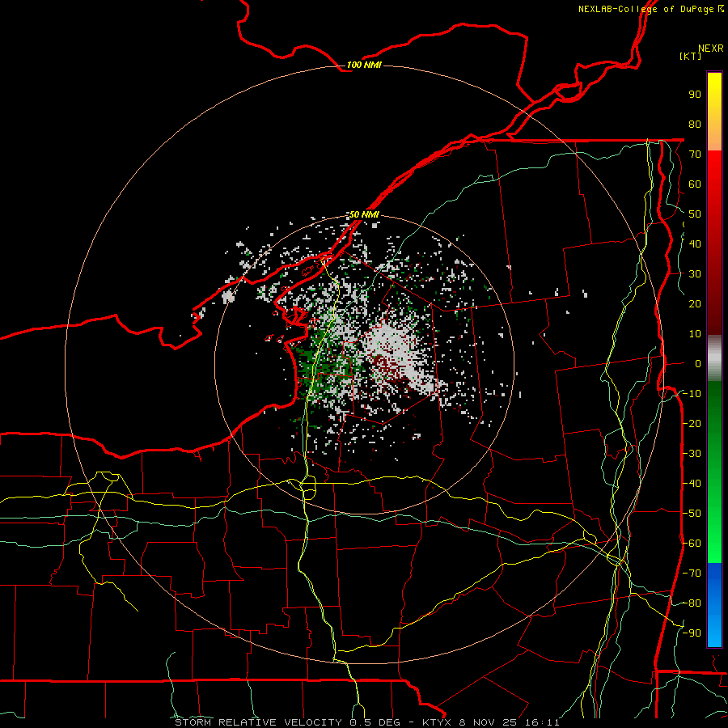Click the positive 70 scale value
This screenshot has height=728, width=728.
695,154
